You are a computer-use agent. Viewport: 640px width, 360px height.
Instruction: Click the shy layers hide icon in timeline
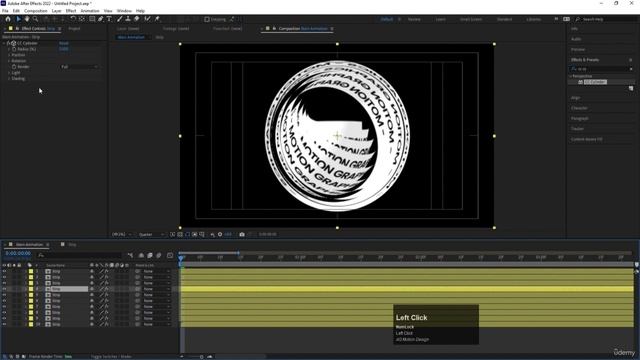141,256
